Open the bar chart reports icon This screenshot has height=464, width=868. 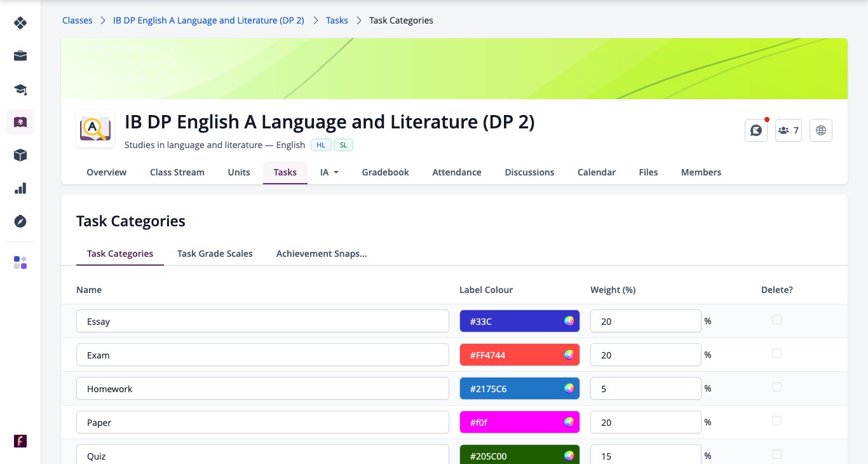[x=20, y=188]
